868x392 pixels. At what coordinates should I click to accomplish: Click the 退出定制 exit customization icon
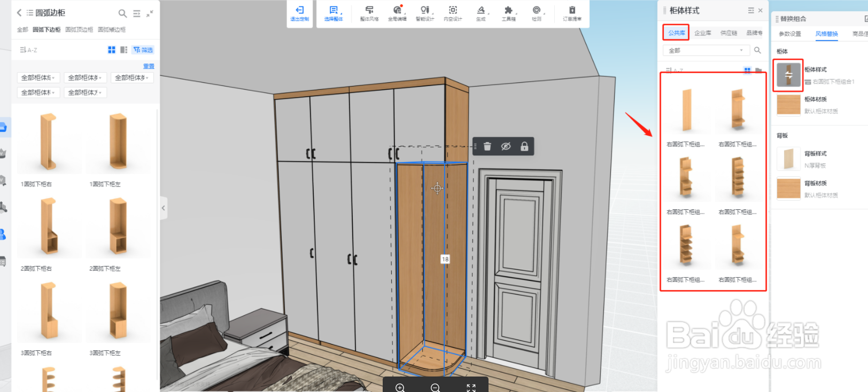tap(300, 13)
